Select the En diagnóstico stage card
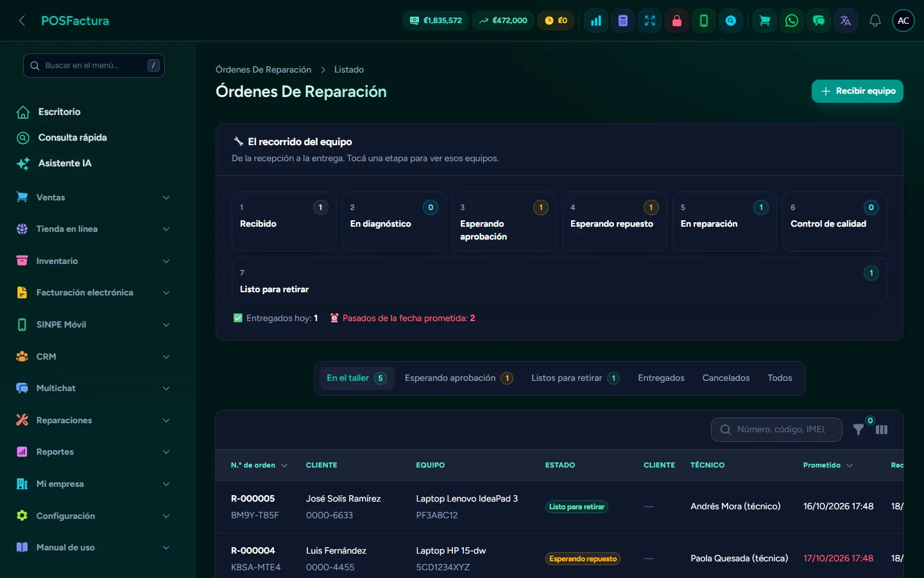Image resolution: width=924 pixels, height=578 pixels. 394,222
